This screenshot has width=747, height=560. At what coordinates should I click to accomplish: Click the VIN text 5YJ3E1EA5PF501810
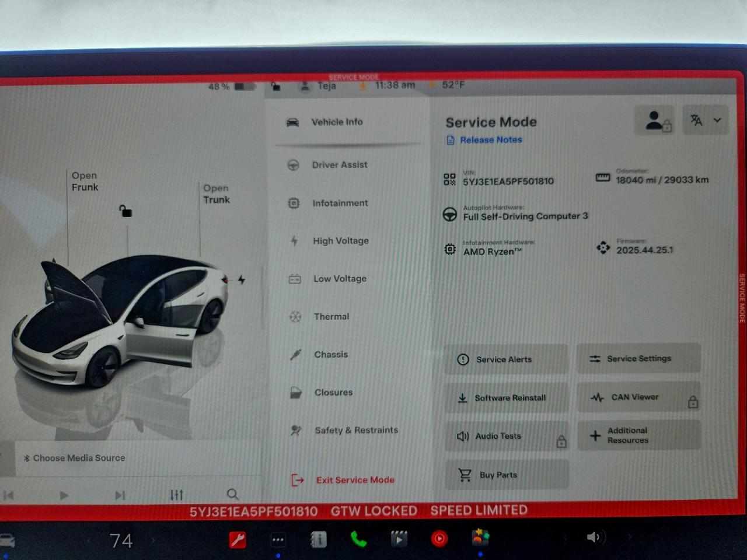pos(508,181)
